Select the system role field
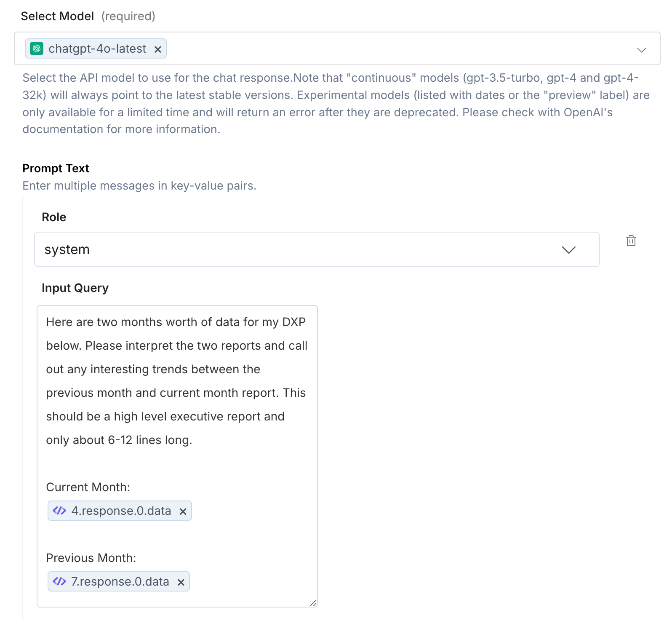Image resolution: width=672 pixels, height=621 pixels. point(317,249)
